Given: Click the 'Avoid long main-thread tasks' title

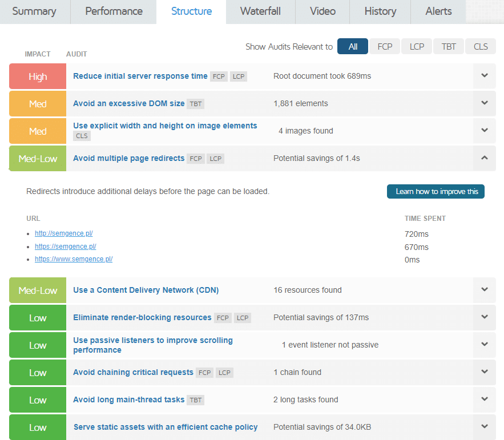Looking at the screenshot, I should pyautogui.click(x=128, y=399).
